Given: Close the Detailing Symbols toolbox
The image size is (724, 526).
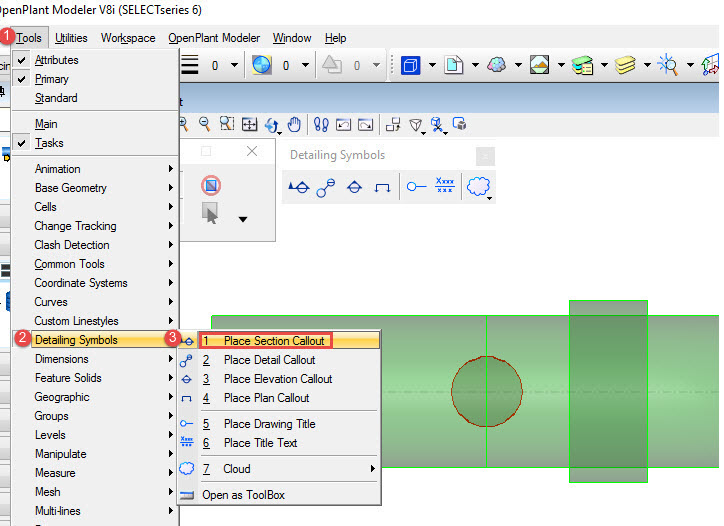Looking at the screenshot, I should pyautogui.click(x=485, y=157).
